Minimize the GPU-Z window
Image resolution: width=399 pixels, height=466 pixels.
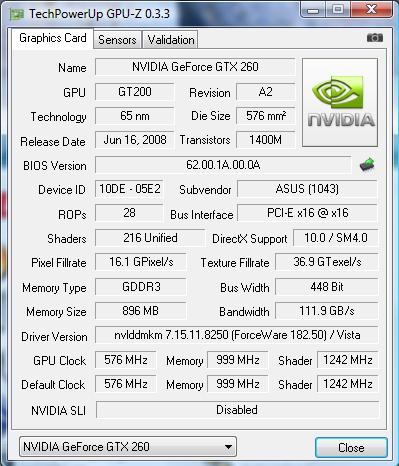point(313,9)
